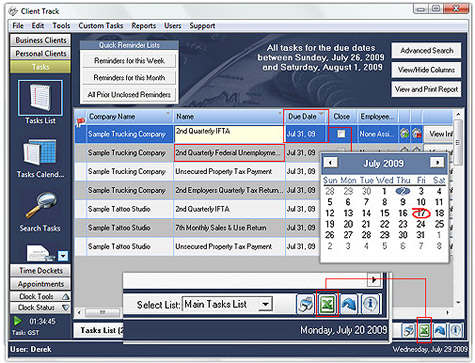Click the bottom-right Excel export icon
The height and width of the screenshot is (363, 475).
(x=424, y=330)
